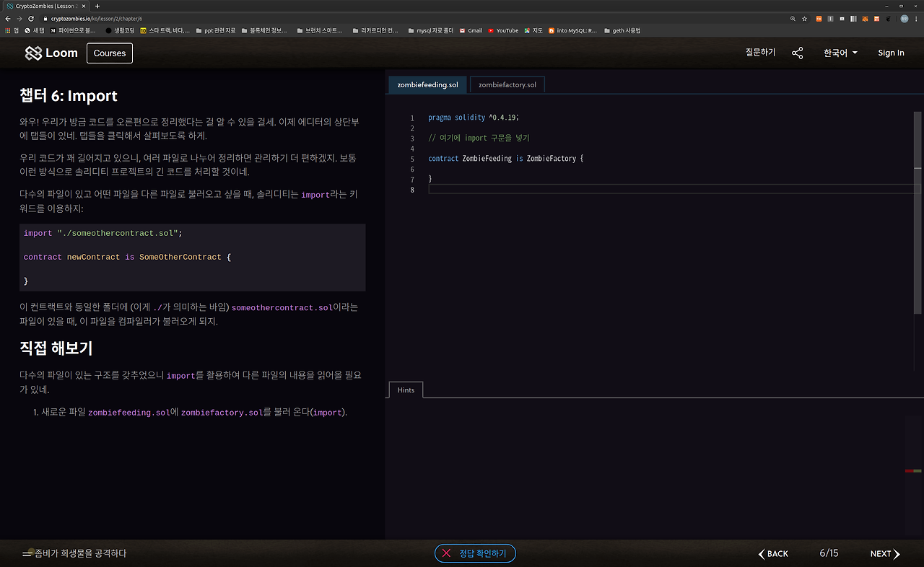Open the ppt 관련 자료 bookmark folder
The image size is (924, 567).
point(215,30)
